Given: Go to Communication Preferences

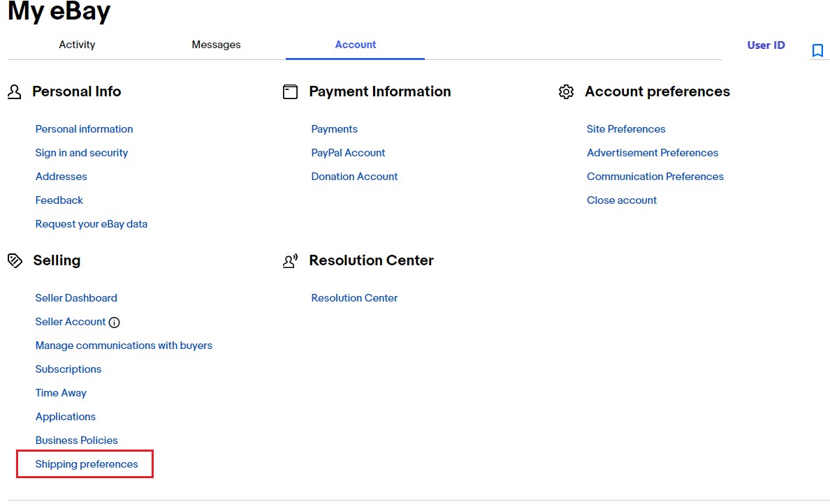Looking at the screenshot, I should click(x=655, y=177).
